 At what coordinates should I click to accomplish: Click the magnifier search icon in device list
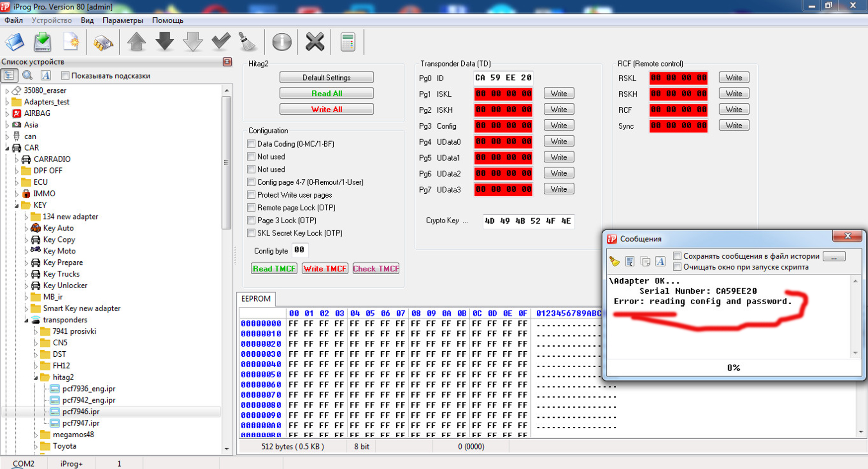point(27,76)
